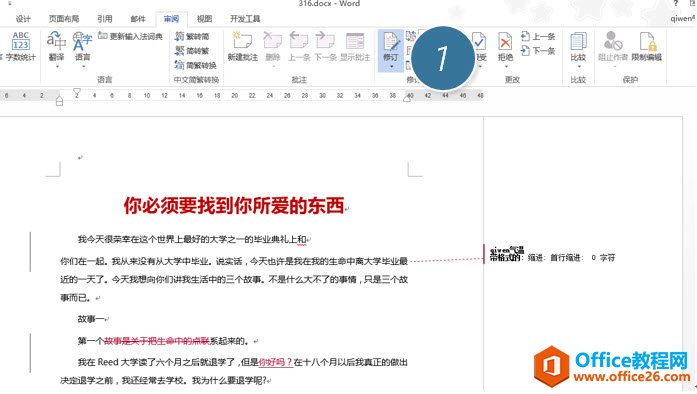
Task: Expand the Translate (翻译) dropdown arrow
Action: (x=57, y=67)
